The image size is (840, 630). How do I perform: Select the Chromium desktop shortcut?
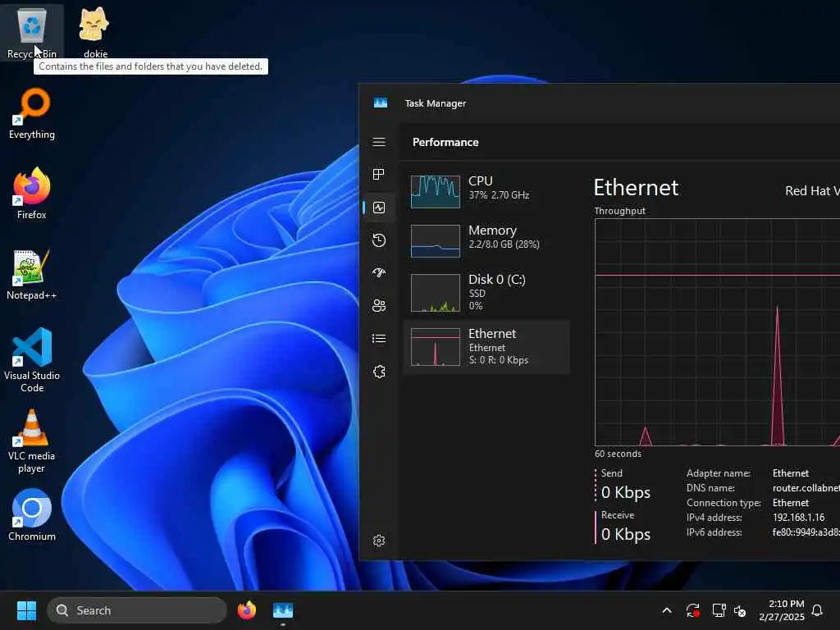tap(32, 515)
